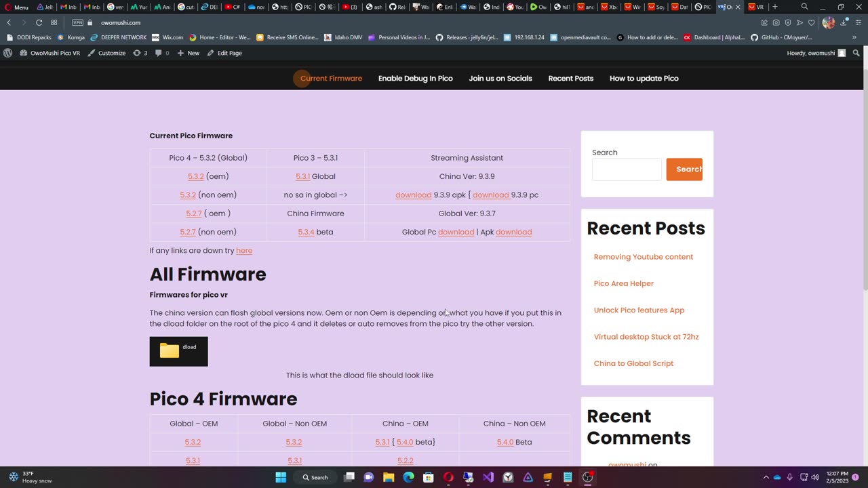
Task: Open Enable Debug In Pico nav item
Action: (416, 78)
